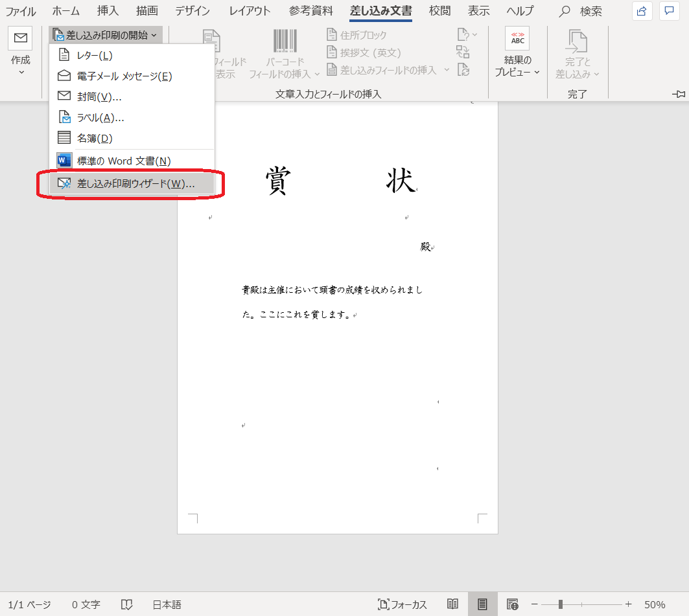Switch to Read mode book icon
Screen dimensions: 689x616
[x=453, y=604]
